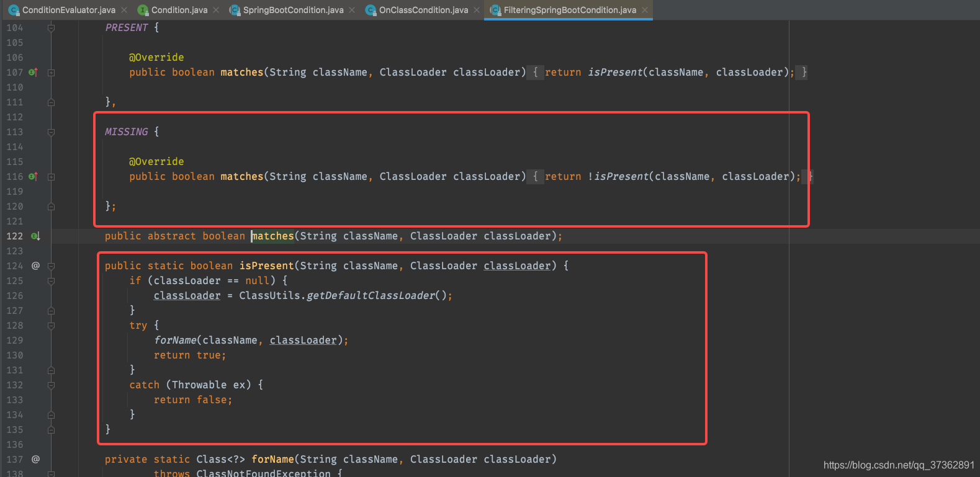Click the folded brace before return !isPresent on line 116
The image size is (980, 477).
click(x=535, y=176)
